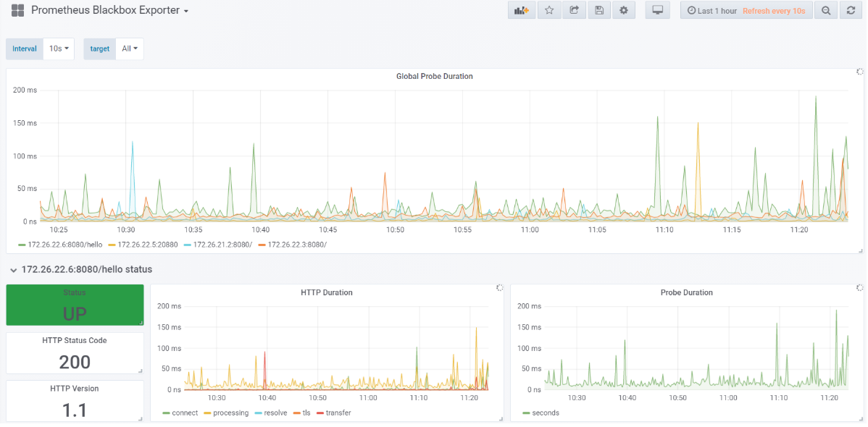Click the Add panel icon

click(522, 11)
